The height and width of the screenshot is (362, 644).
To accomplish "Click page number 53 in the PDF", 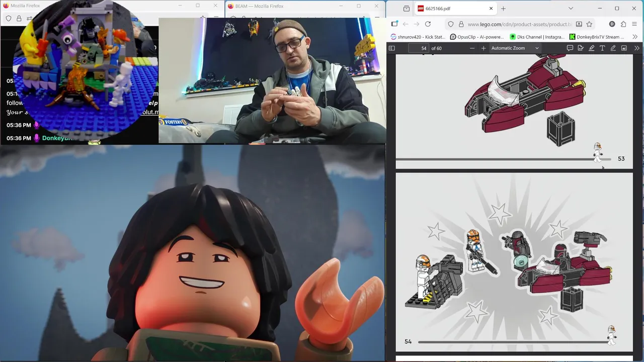I will (621, 159).
